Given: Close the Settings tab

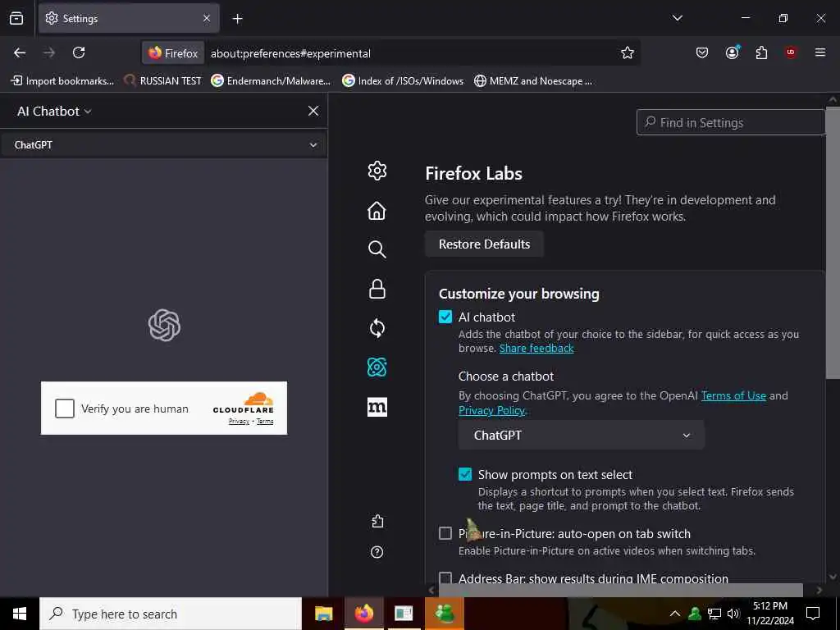Looking at the screenshot, I should 207,18.
